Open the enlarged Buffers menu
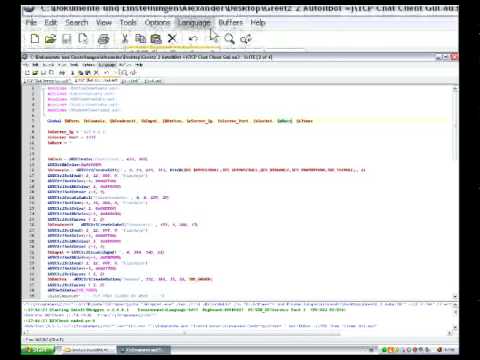 (231, 22)
